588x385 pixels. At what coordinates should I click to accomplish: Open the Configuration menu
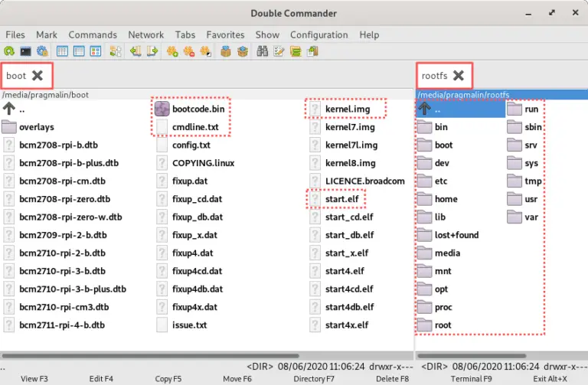click(x=319, y=35)
